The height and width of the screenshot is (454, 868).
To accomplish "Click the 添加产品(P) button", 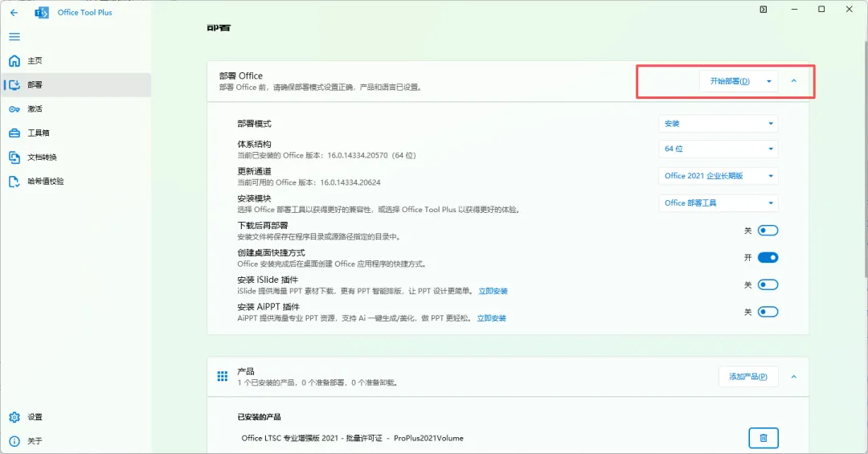I will [748, 377].
